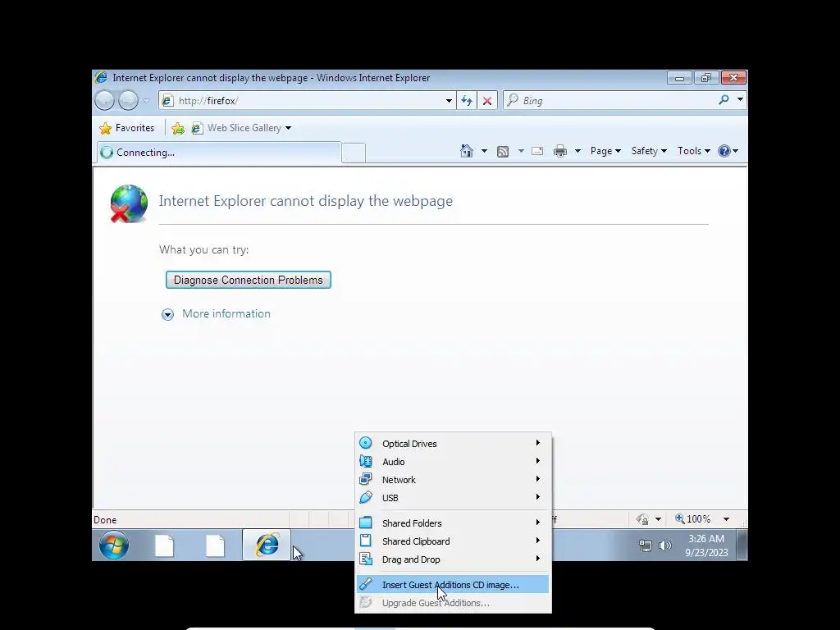Click Diagnose Connection Problems button
This screenshot has height=630, width=840.
point(249,281)
